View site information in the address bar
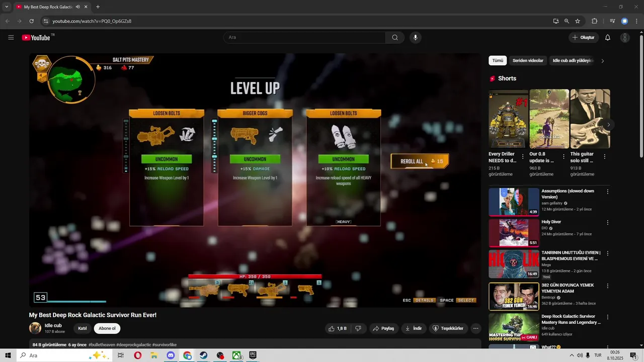Viewport: 644px width, 362px height. [45, 21]
